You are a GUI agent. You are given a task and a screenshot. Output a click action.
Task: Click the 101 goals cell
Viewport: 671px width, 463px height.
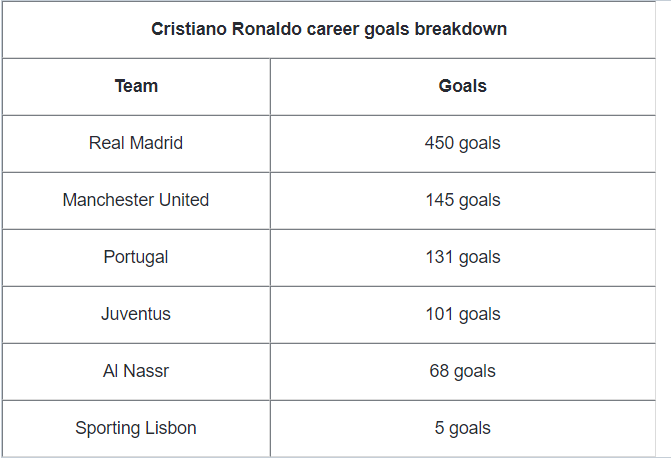(x=463, y=315)
